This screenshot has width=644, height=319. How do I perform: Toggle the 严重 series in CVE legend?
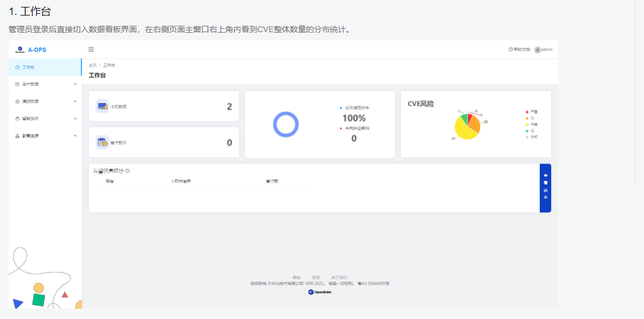coord(527,112)
